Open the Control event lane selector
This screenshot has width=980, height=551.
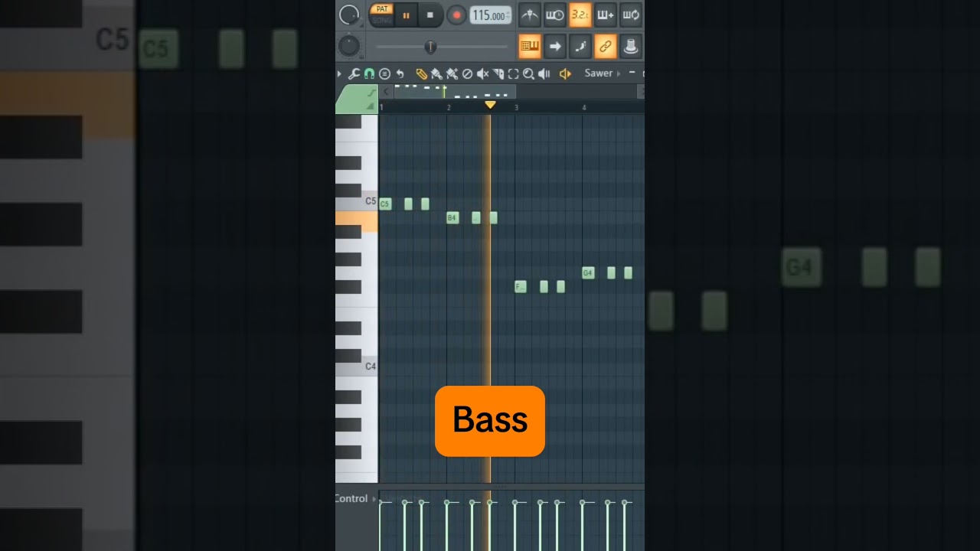click(x=354, y=499)
